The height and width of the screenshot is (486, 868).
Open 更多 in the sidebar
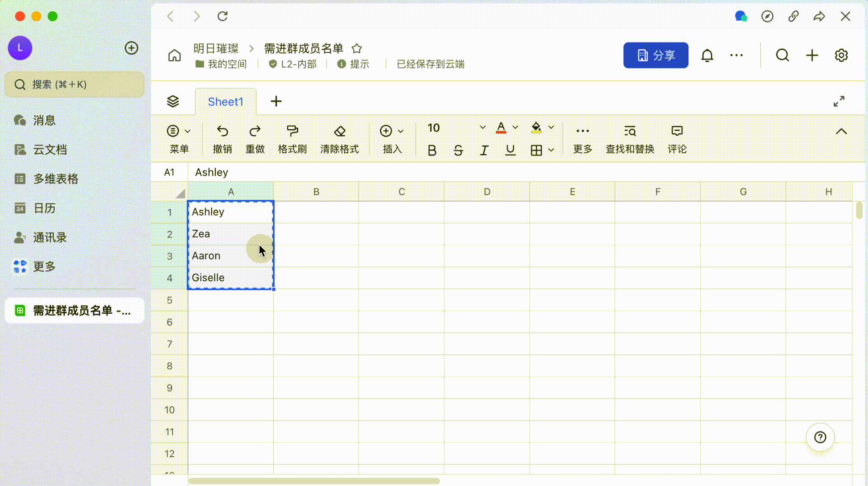pos(74,266)
